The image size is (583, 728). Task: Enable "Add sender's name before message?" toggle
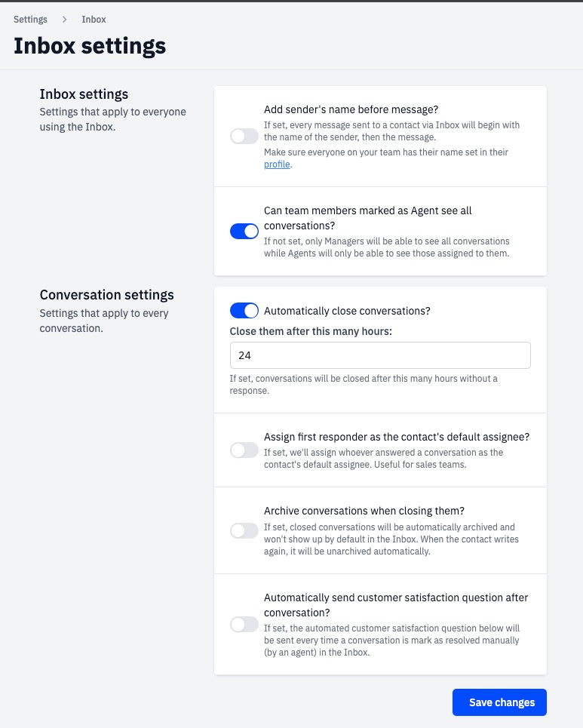(244, 136)
